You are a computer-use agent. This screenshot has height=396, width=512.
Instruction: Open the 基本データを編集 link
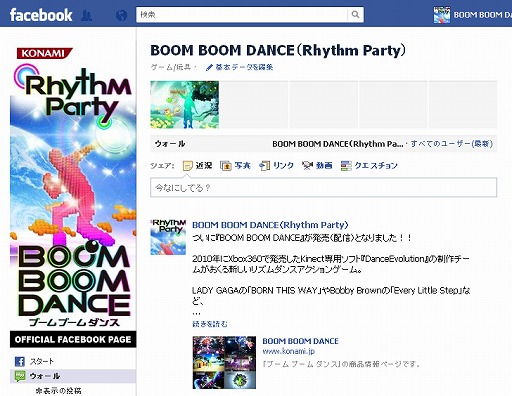tap(244, 67)
